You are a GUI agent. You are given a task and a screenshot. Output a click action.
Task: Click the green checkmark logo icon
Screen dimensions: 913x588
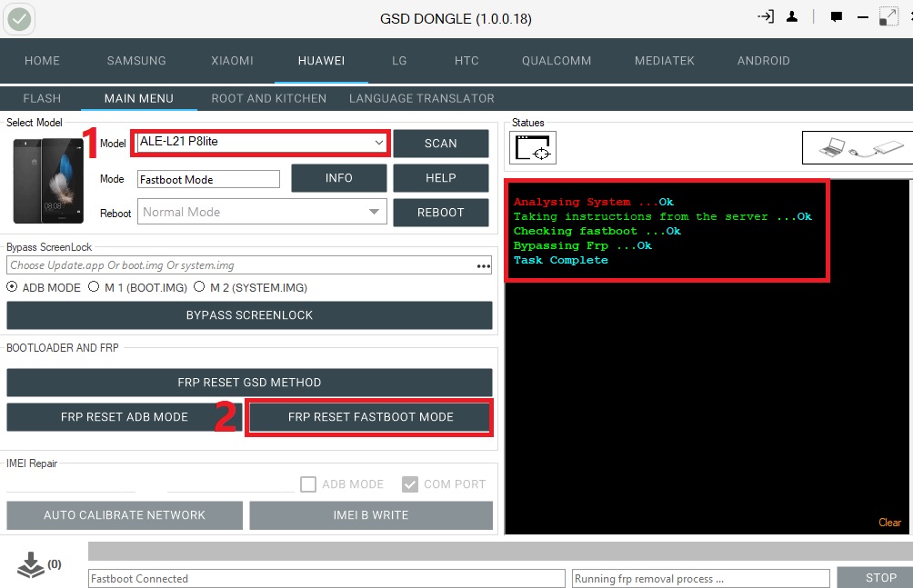(x=19, y=19)
